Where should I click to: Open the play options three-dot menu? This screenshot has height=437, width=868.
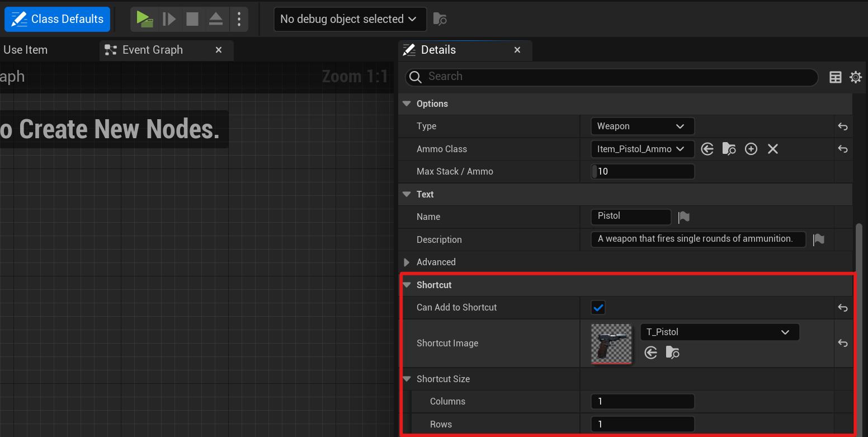(239, 19)
